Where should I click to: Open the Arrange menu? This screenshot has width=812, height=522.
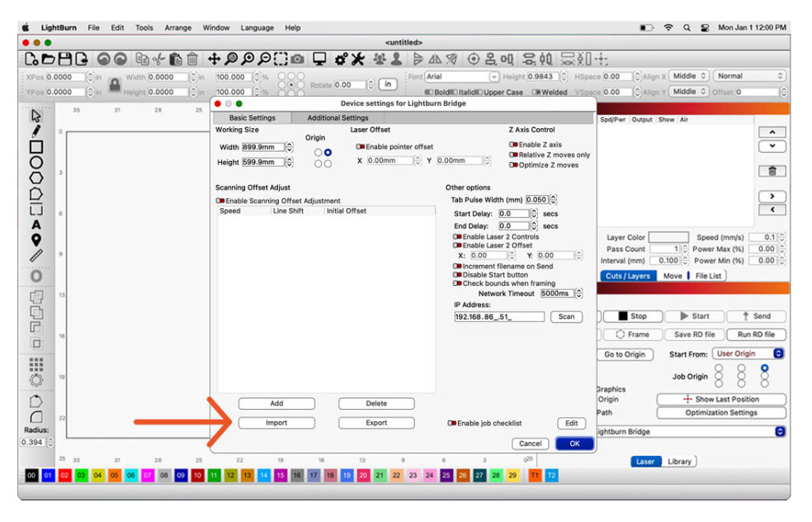177,28
